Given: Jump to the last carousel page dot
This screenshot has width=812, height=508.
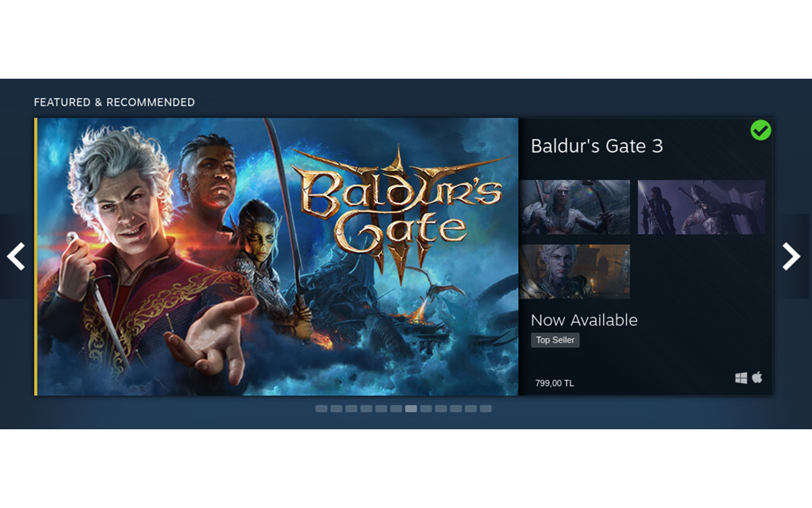Looking at the screenshot, I should pyautogui.click(x=485, y=408).
